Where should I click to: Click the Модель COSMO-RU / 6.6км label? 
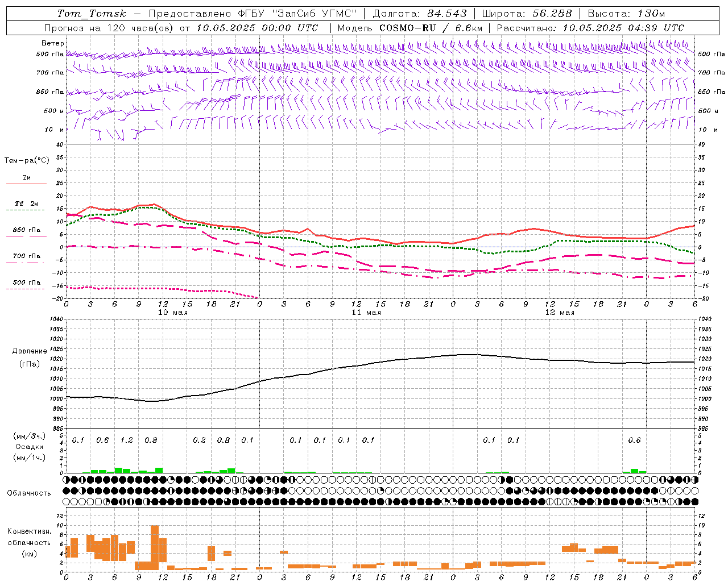click(x=410, y=28)
